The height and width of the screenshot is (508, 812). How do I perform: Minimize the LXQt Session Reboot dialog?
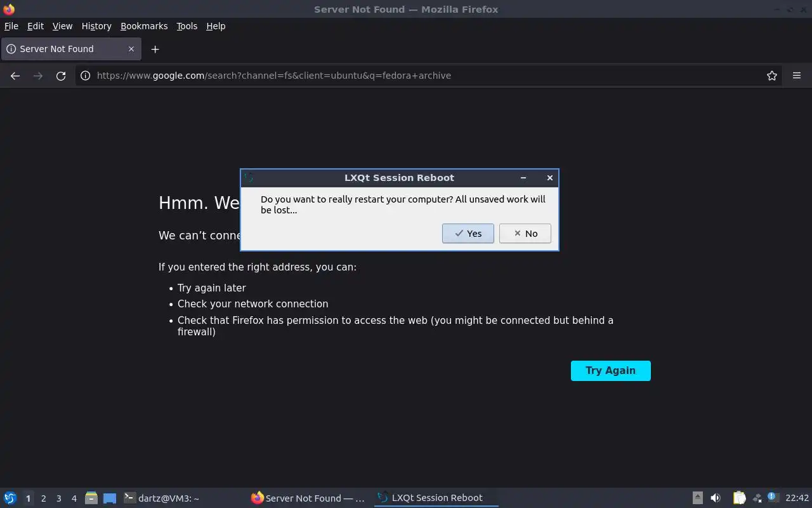pyautogui.click(x=523, y=178)
